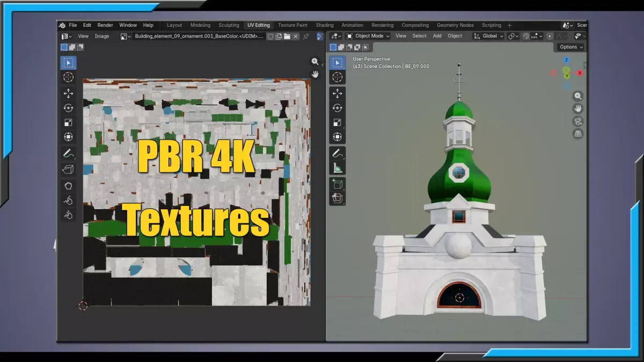The height and width of the screenshot is (362, 644).
Task: Click the open image folder icon
Action: 287,36
